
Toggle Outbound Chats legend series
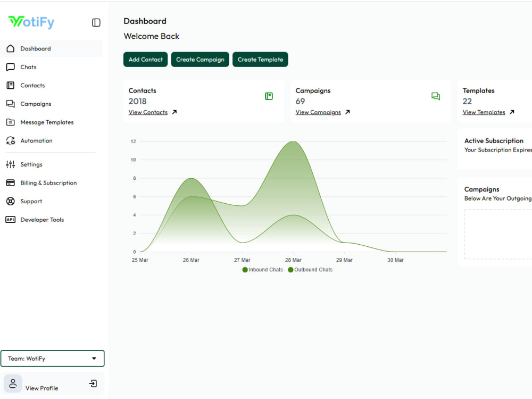click(310, 270)
